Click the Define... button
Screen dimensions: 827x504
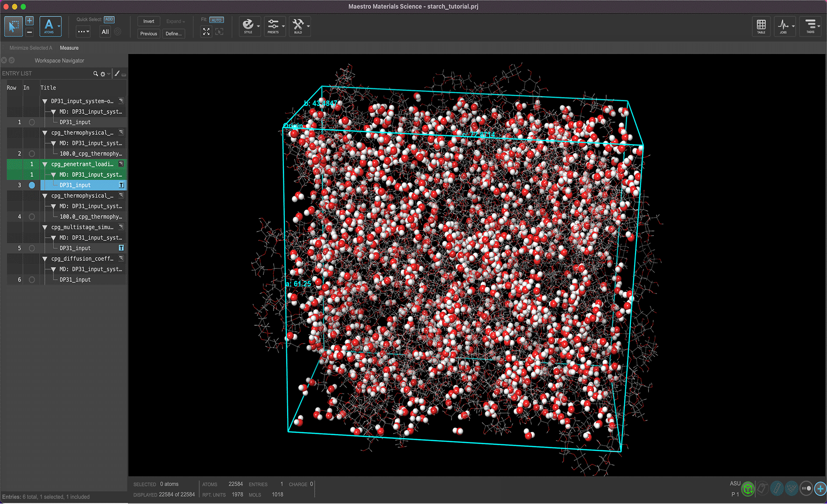point(173,34)
